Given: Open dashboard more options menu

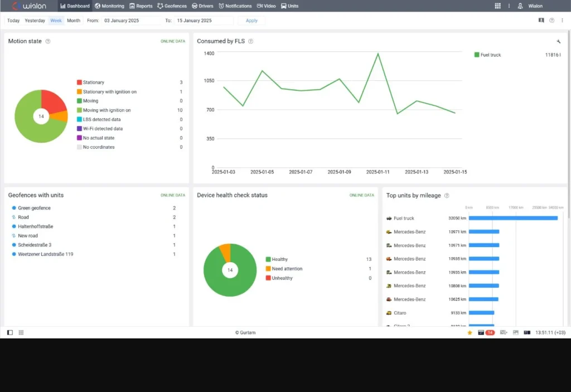Looking at the screenshot, I should pyautogui.click(x=562, y=21).
